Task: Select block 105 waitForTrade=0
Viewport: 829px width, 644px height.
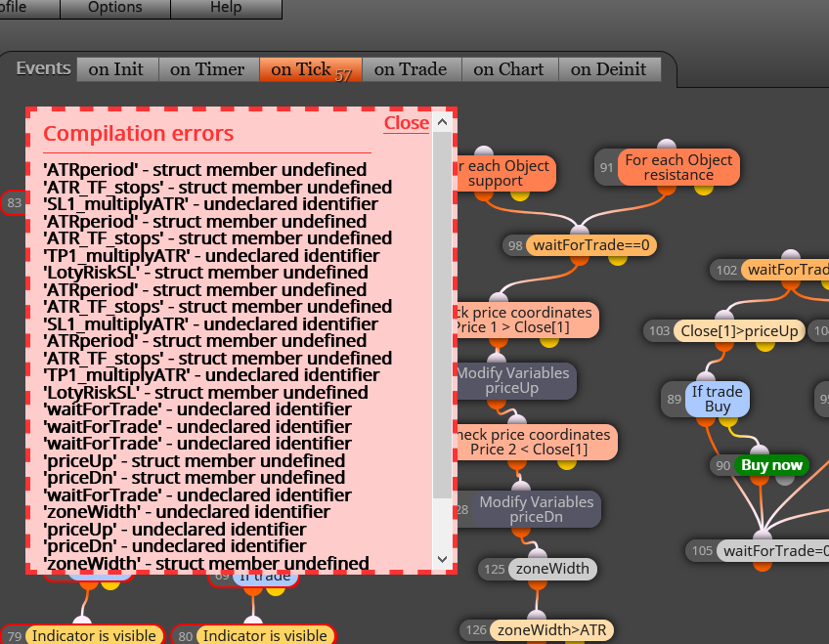Action: pos(774,551)
